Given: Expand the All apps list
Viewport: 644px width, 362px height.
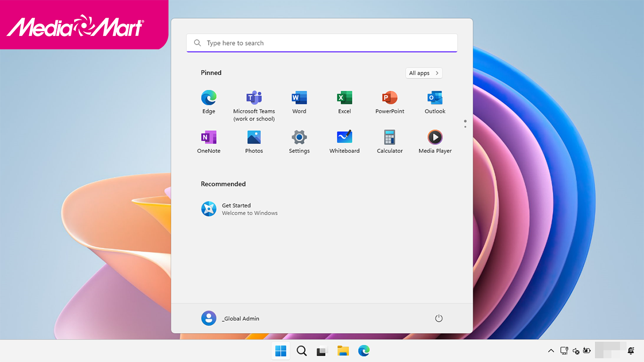Looking at the screenshot, I should [424, 73].
